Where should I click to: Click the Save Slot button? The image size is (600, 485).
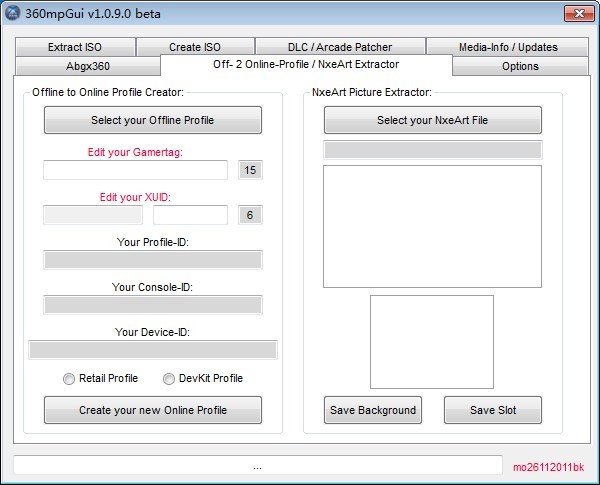click(493, 410)
